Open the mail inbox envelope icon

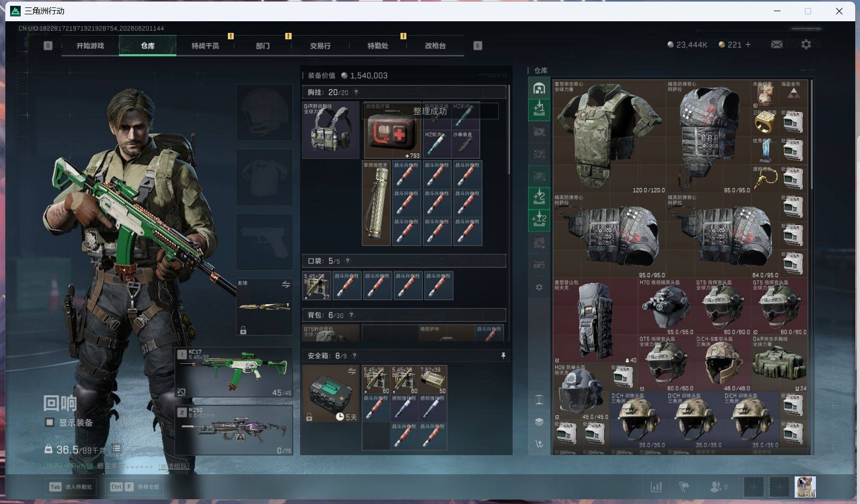click(777, 45)
